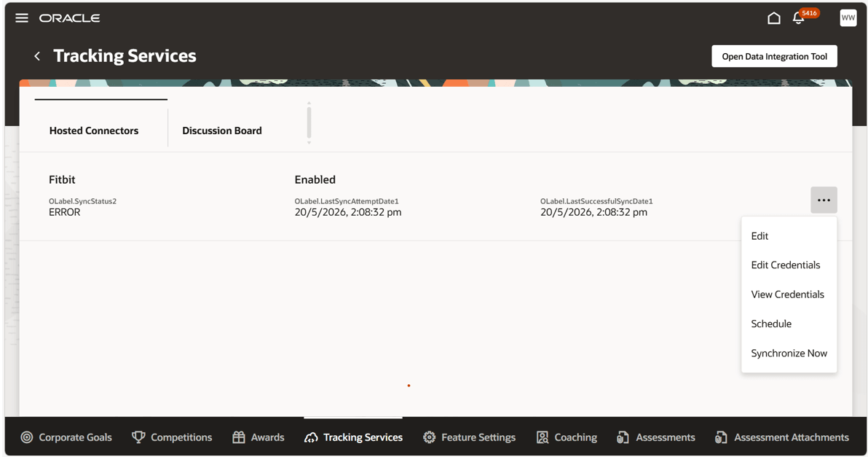This screenshot has height=457, width=868.
Task: Click the Coaching icon in bottom bar
Action: pos(542,437)
